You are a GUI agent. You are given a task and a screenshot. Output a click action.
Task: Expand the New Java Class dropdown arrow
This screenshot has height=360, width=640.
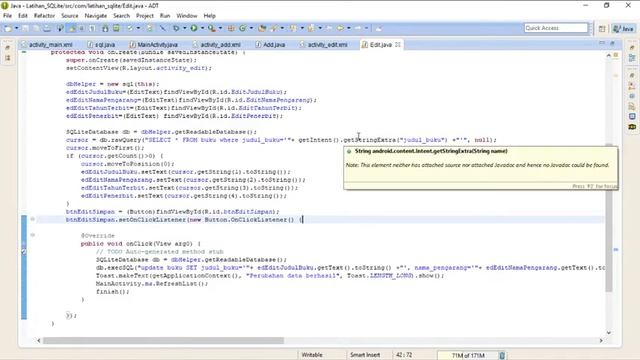251,28
